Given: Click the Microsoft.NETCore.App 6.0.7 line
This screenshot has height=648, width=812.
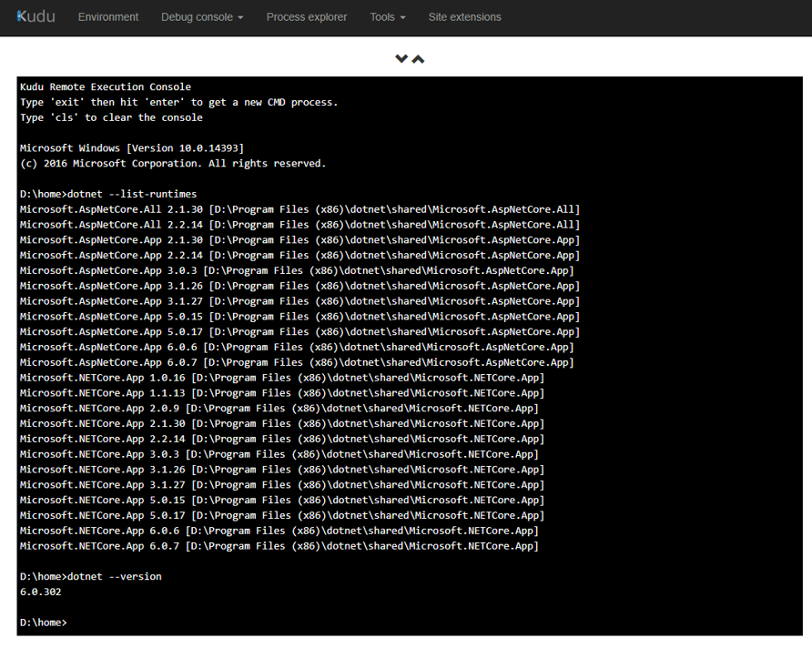Looking at the screenshot, I should click(279, 546).
